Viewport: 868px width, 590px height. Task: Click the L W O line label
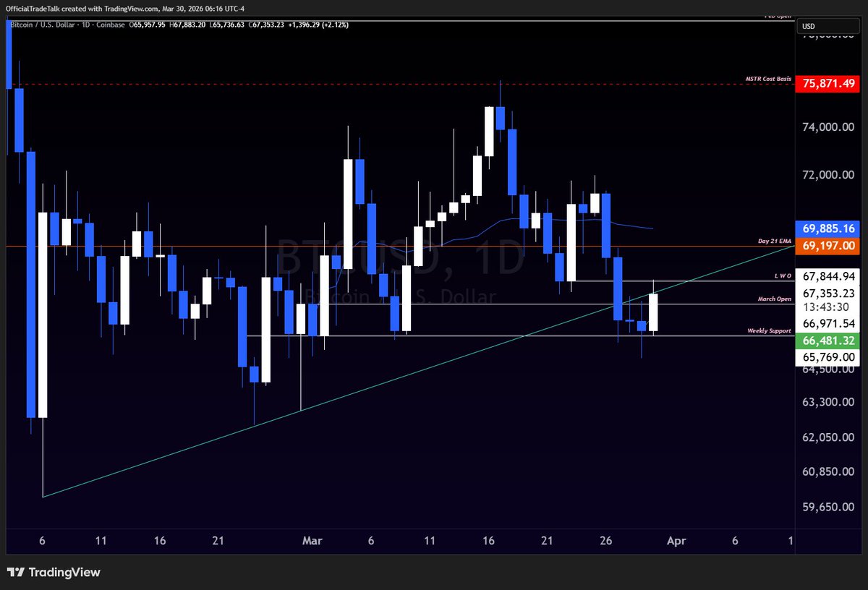[x=783, y=277]
